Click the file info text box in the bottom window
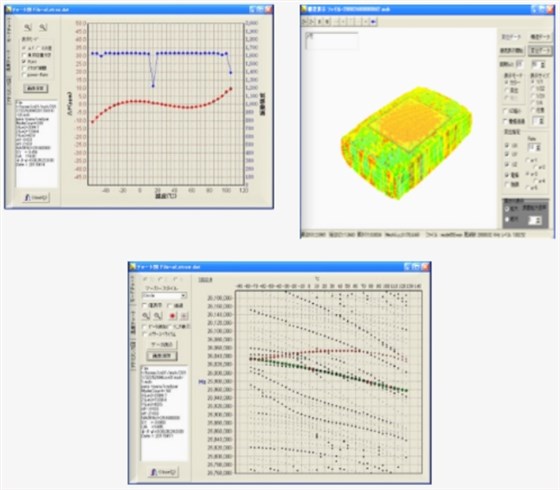 click(x=164, y=413)
